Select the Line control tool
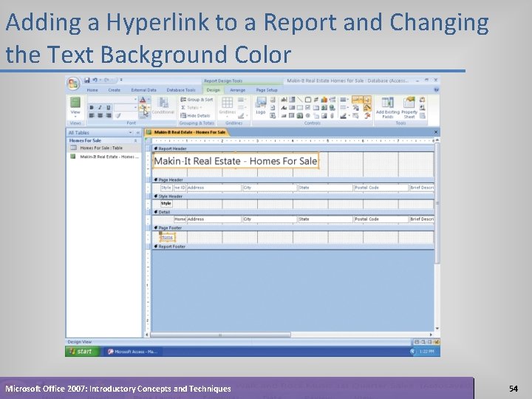Image resolution: width=532 pixels, height=399 pixels. coord(300,100)
